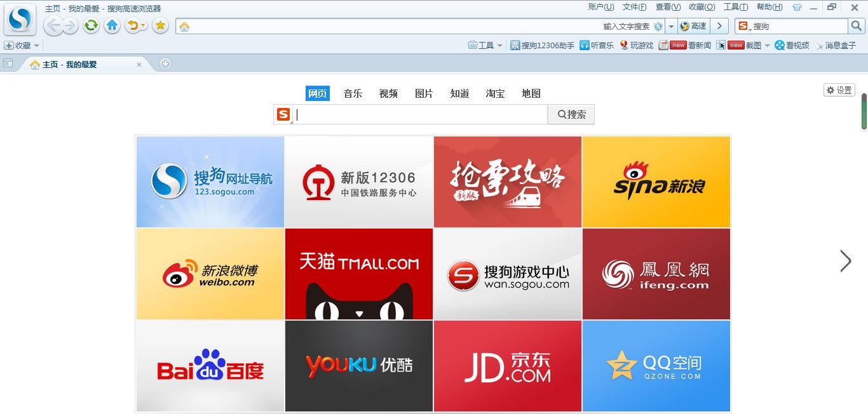Click the 搜索 search button
The image size is (868, 414).
point(571,114)
